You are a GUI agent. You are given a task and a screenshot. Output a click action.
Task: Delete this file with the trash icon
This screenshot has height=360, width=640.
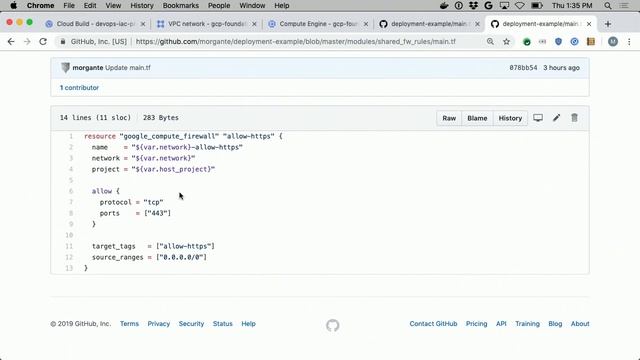coord(574,118)
